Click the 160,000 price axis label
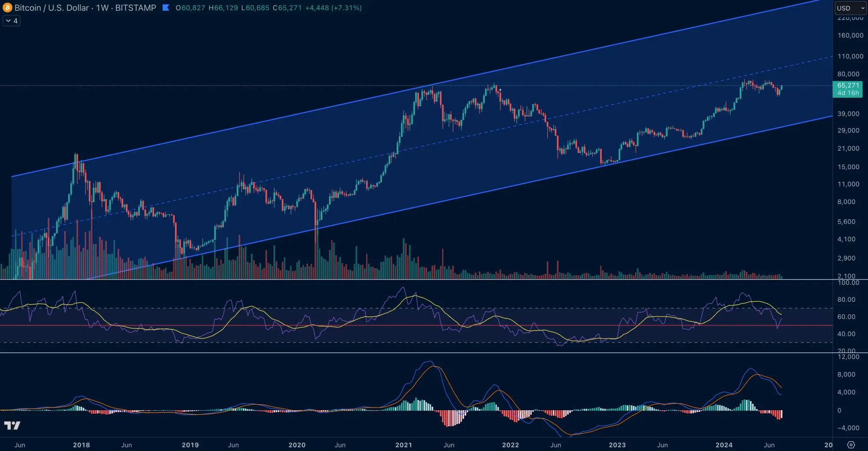Screen dimensions: 868x451 [850, 36]
